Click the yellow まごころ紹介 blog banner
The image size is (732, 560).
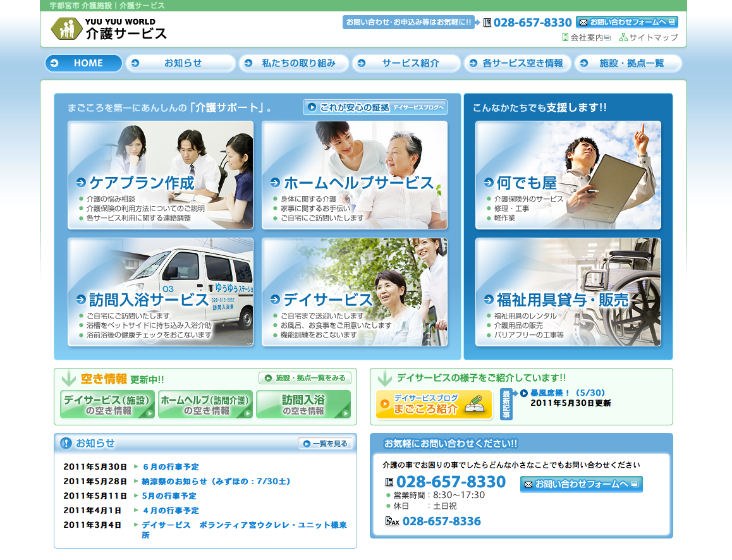tap(434, 405)
